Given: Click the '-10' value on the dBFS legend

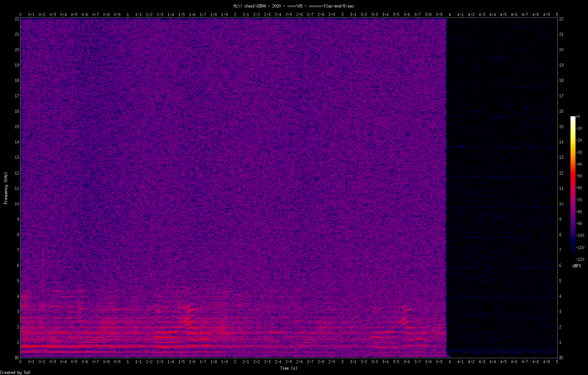Looking at the screenshot, I should pyautogui.click(x=579, y=128).
